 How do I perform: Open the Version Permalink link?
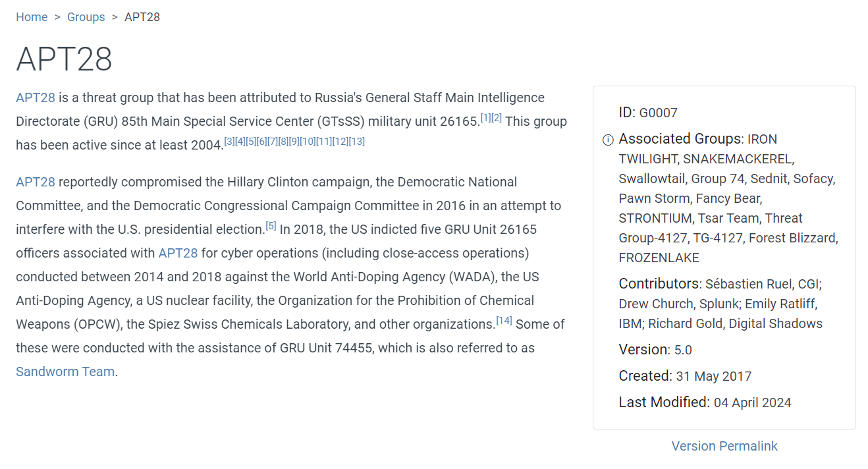(724, 447)
